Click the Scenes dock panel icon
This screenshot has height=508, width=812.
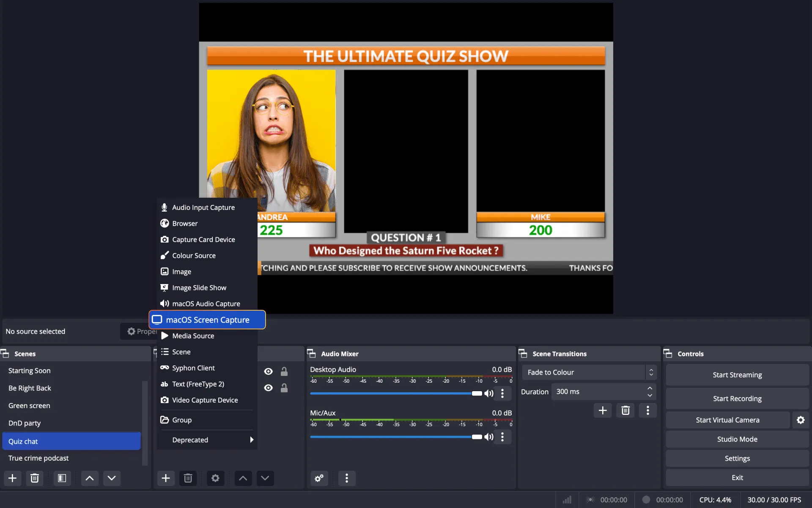pos(5,353)
